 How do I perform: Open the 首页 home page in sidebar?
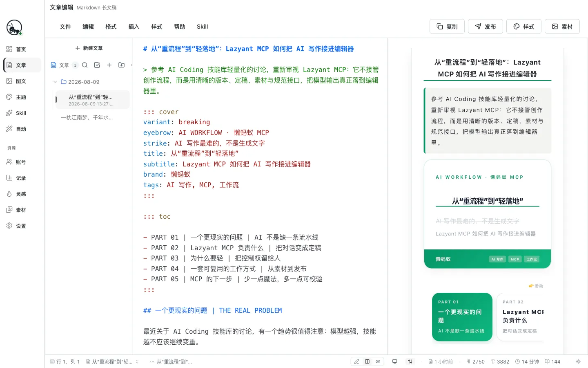[22, 49]
